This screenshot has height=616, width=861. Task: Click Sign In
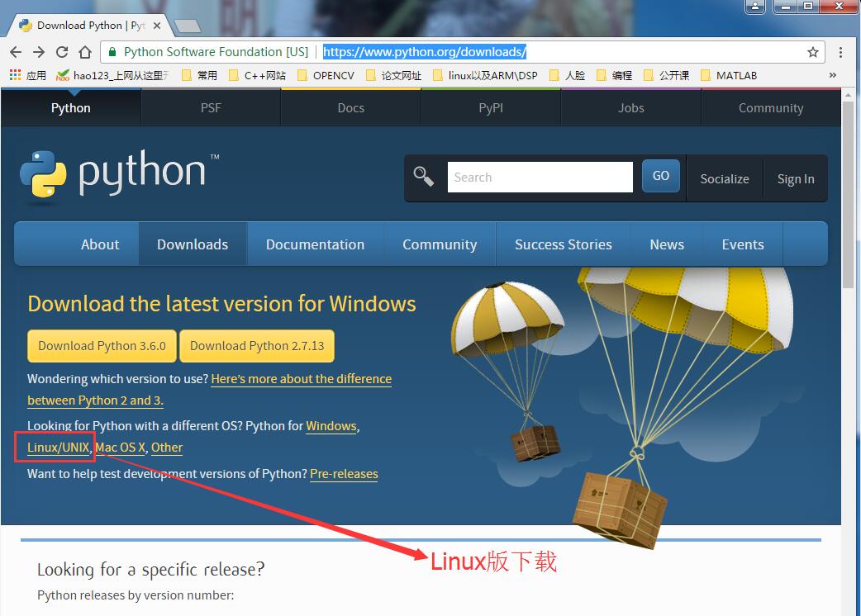coord(796,179)
